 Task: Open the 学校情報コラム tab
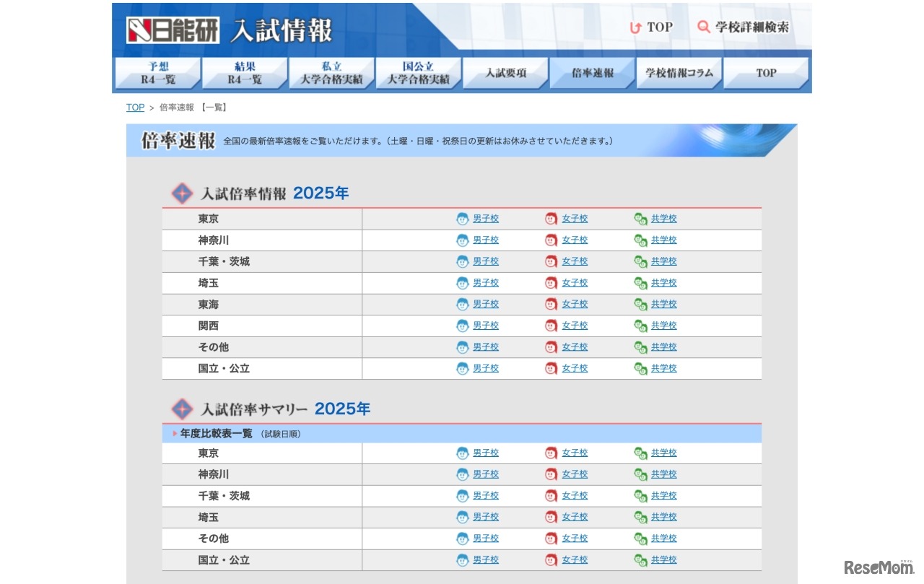coord(678,73)
